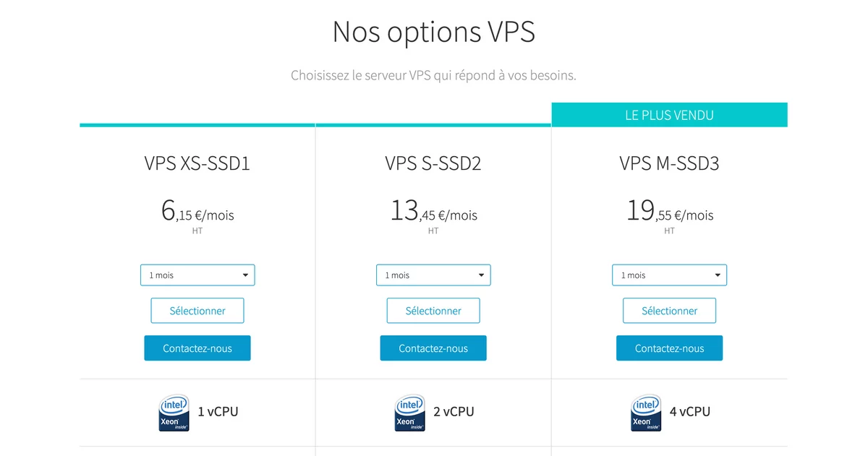Select the VPS M-SSD3 plan
The image size is (868, 456).
670,311
